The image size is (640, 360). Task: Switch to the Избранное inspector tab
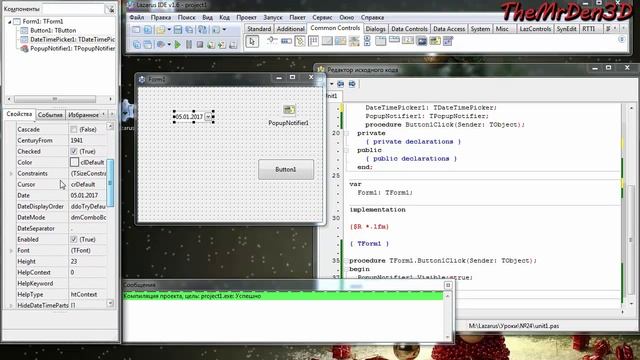[83, 115]
